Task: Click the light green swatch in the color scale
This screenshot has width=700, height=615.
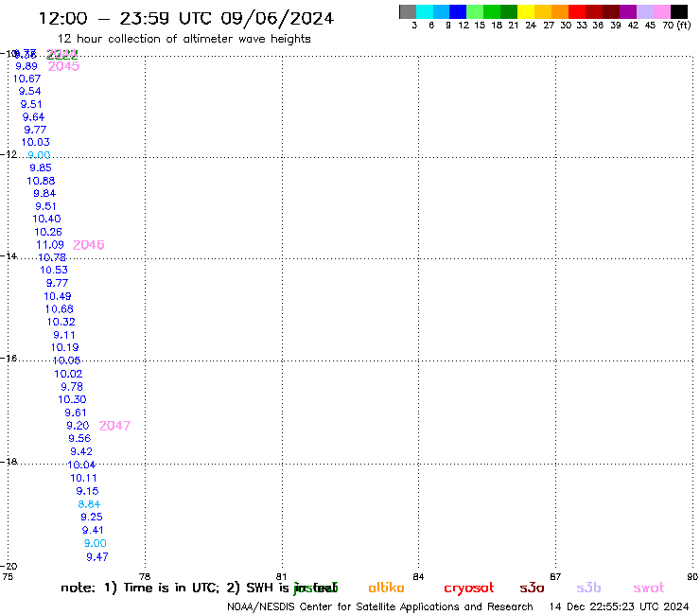Action: [x=476, y=11]
